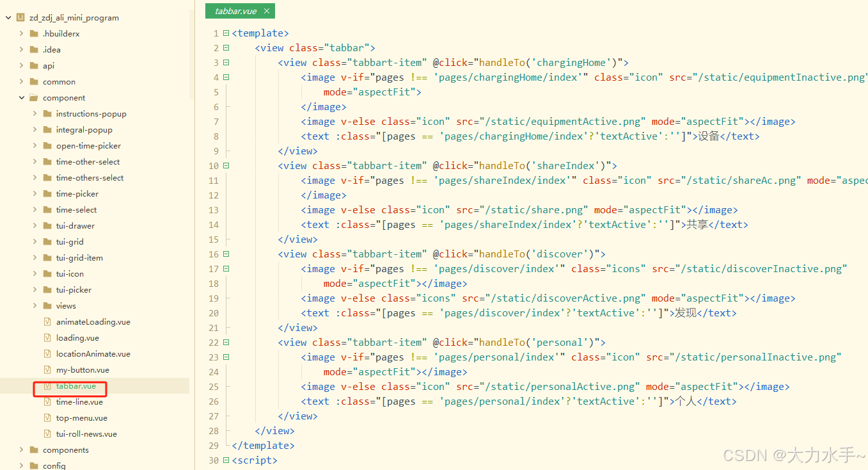
Task: Click the text '发现' on line 20
Action: tap(686, 312)
